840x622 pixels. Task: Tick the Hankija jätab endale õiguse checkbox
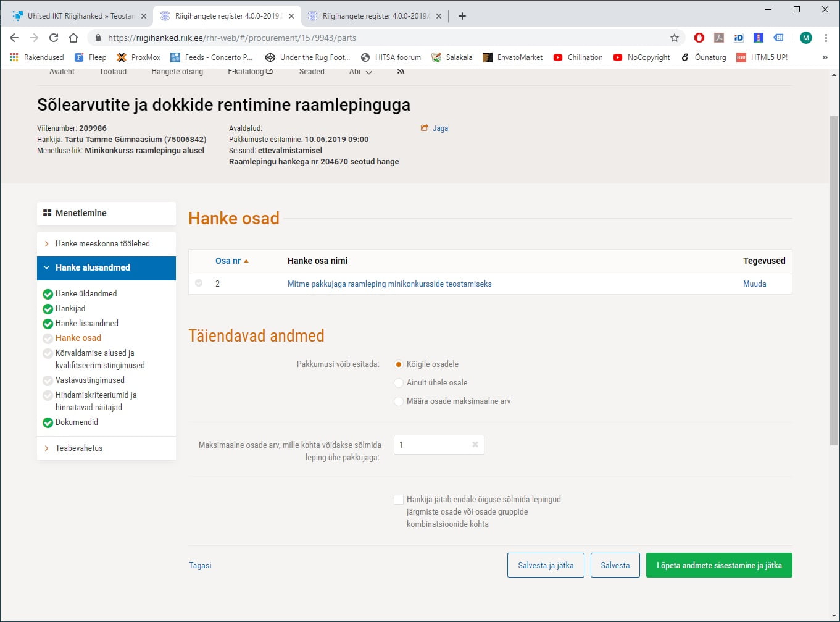(399, 500)
